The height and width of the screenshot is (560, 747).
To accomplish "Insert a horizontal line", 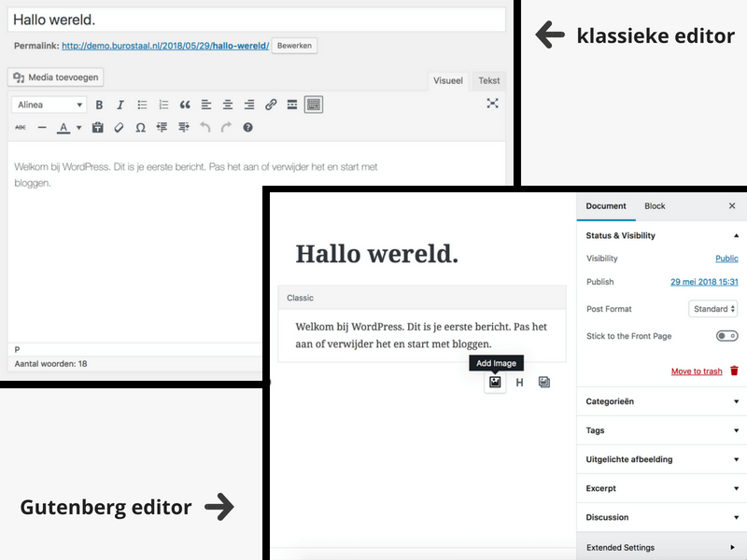I will point(42,128).
